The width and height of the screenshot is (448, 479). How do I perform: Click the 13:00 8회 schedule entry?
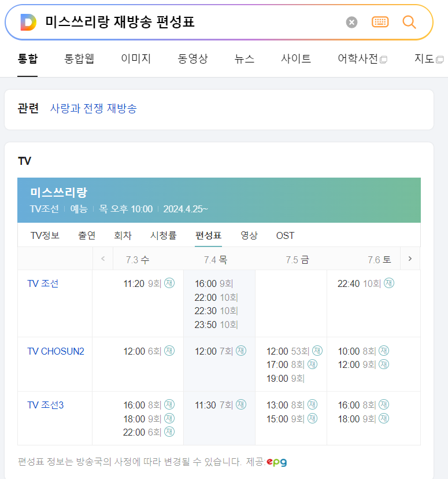[x=286, y=405]
